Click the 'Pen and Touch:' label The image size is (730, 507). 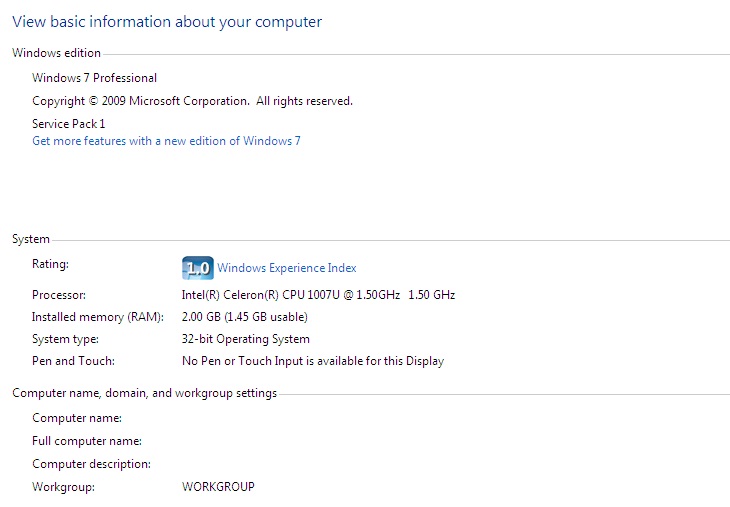(74, 361)
